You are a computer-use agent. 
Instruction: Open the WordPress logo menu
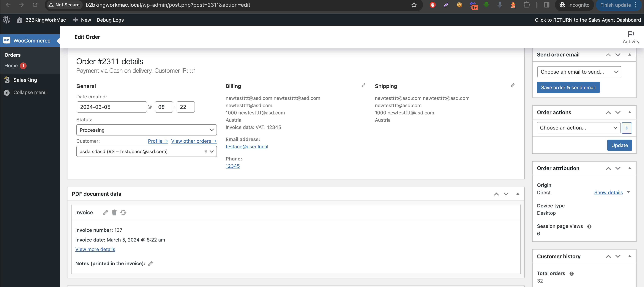point(7,20)
